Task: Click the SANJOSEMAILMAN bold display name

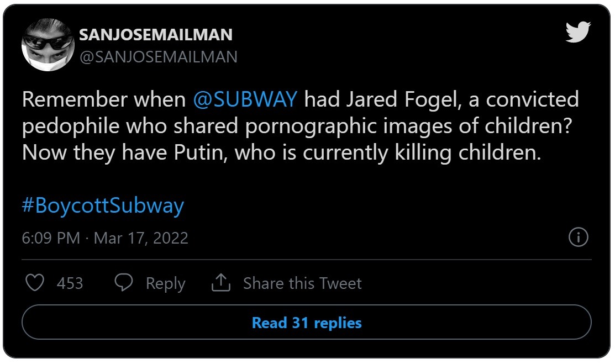Action: (x=155, y=35)
